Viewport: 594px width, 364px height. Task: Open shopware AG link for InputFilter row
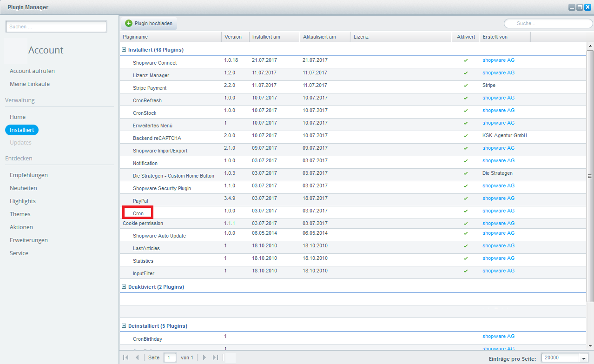pos(498,271)
